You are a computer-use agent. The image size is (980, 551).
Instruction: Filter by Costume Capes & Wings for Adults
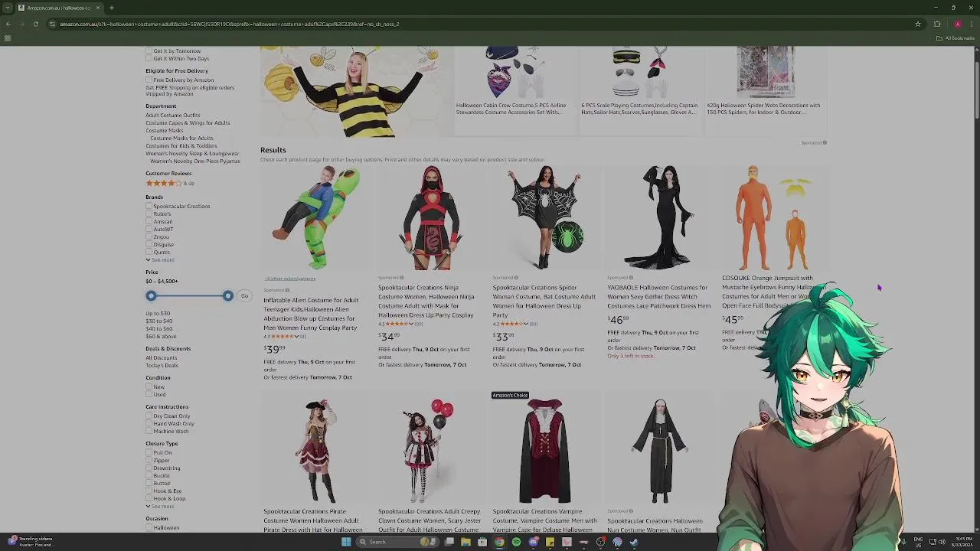188,123
